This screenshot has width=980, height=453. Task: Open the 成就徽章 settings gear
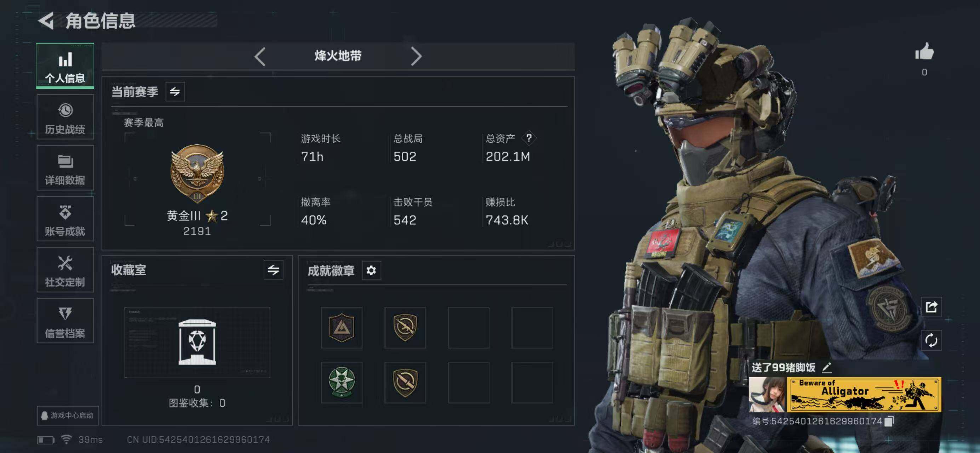(371, 270)
